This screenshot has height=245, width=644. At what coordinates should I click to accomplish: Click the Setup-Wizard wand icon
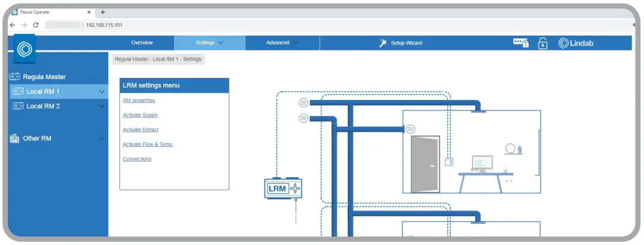383,43
